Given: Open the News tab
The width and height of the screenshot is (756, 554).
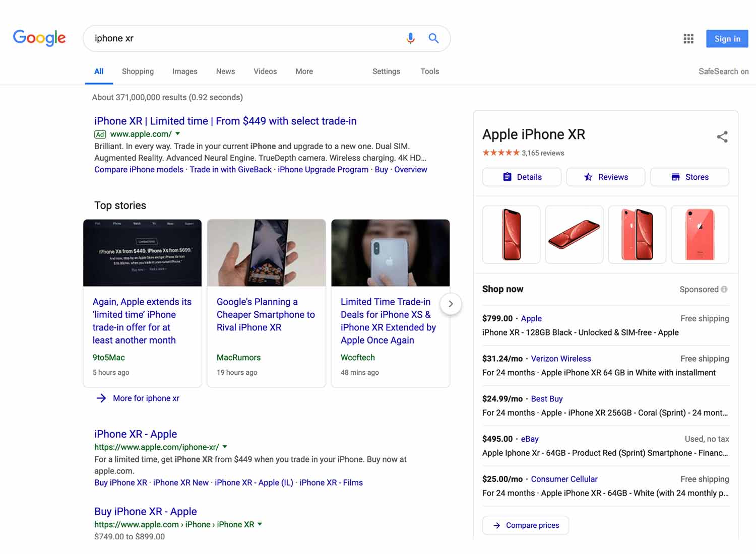Looking at the screenshot, I should [x=225, y=72].
